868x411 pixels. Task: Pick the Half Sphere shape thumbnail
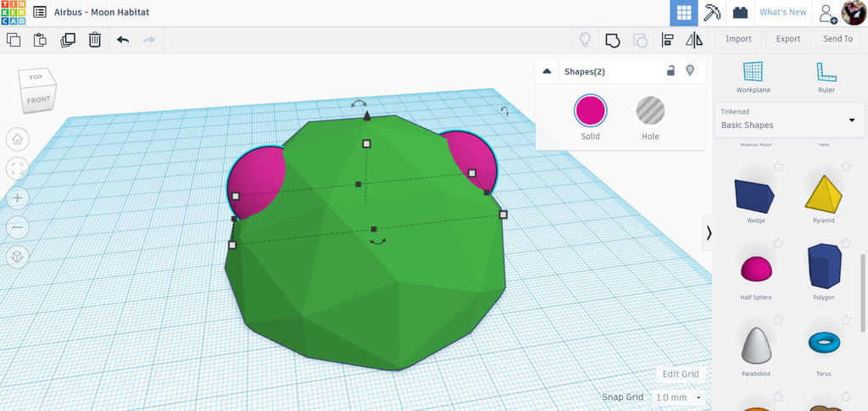pos(755,269)
